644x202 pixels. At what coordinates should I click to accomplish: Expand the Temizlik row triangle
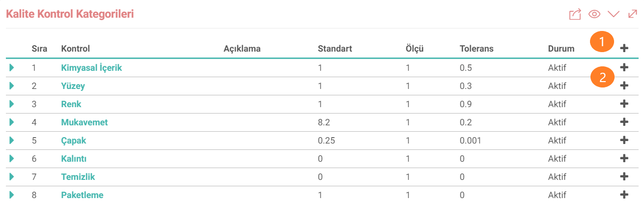tap(12, 177)
